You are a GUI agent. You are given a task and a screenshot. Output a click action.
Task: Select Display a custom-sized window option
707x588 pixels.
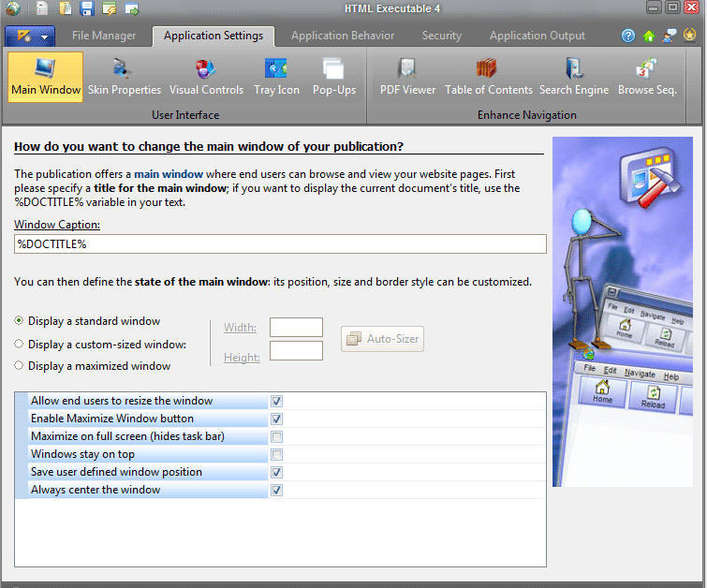point(19,344)
